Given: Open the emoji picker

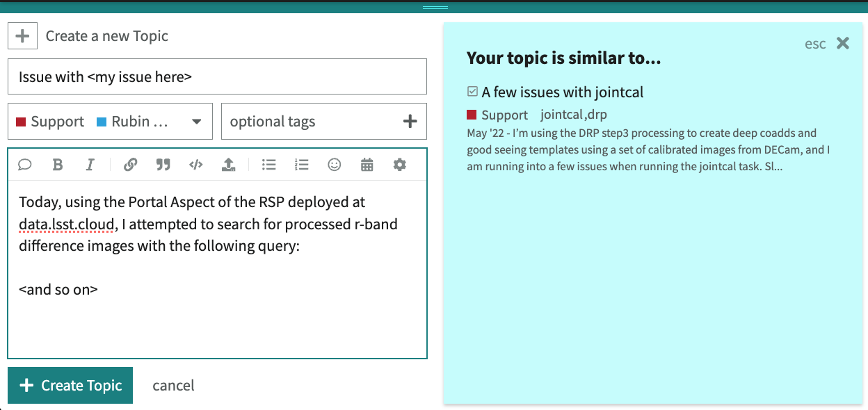Looking at the screenshot, I should click(x=334, y=165).
